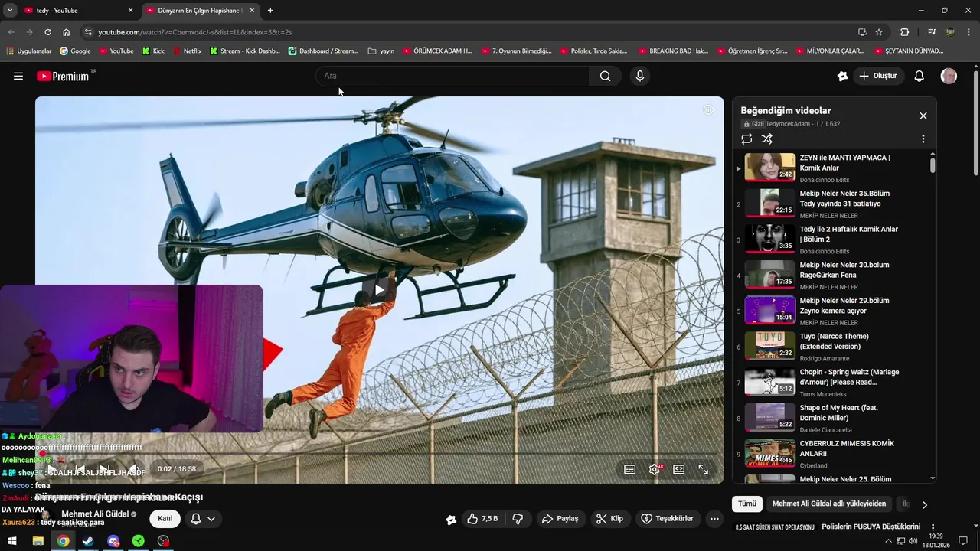This screenshot has width=980, height=551.
Task: Open more video actions (three dots)
Action: (x=714, y=518)
